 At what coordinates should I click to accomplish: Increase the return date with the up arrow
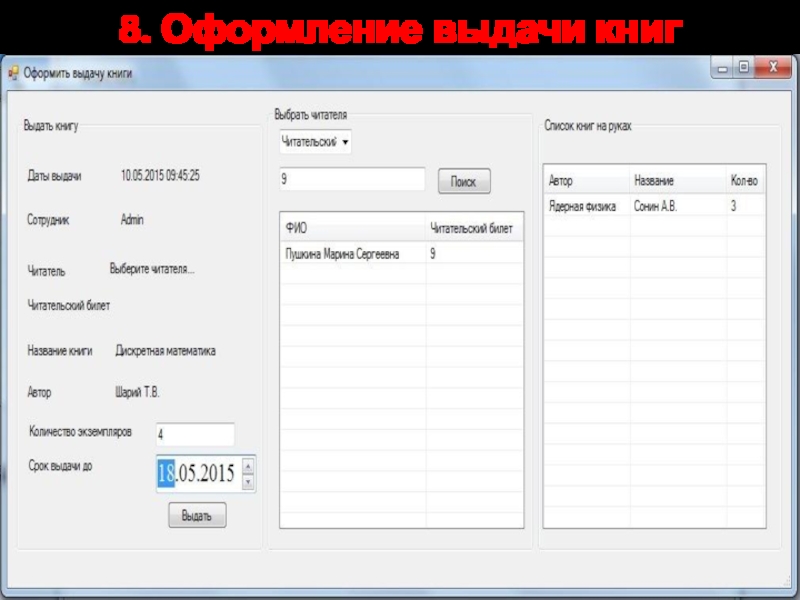pos(248,465)
